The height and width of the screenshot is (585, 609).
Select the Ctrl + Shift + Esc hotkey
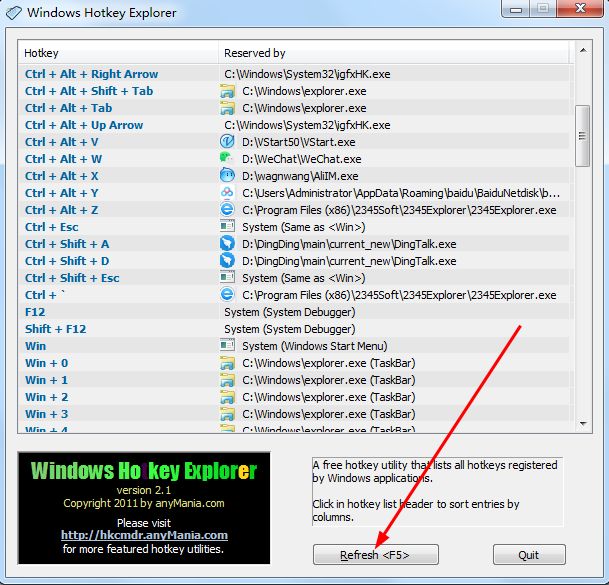[72, 278]
